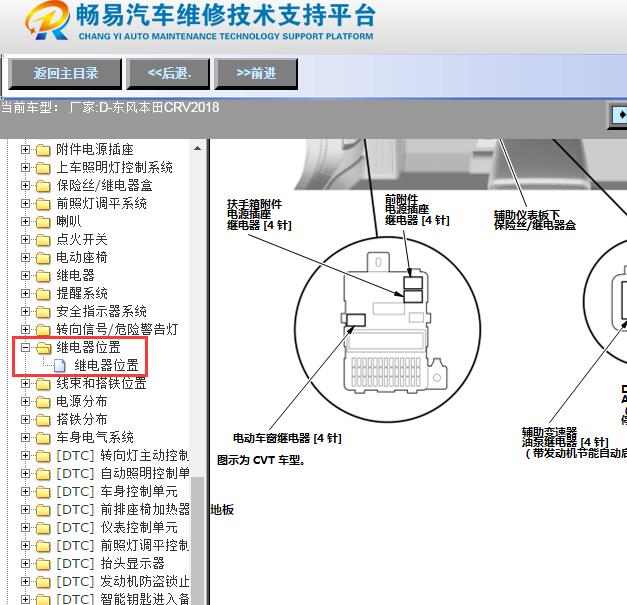The width and height of the screenshot is (627, 605).
Task: Click the [DTC] 自动照明控制单 folder icon
Action: click(43, 474)
